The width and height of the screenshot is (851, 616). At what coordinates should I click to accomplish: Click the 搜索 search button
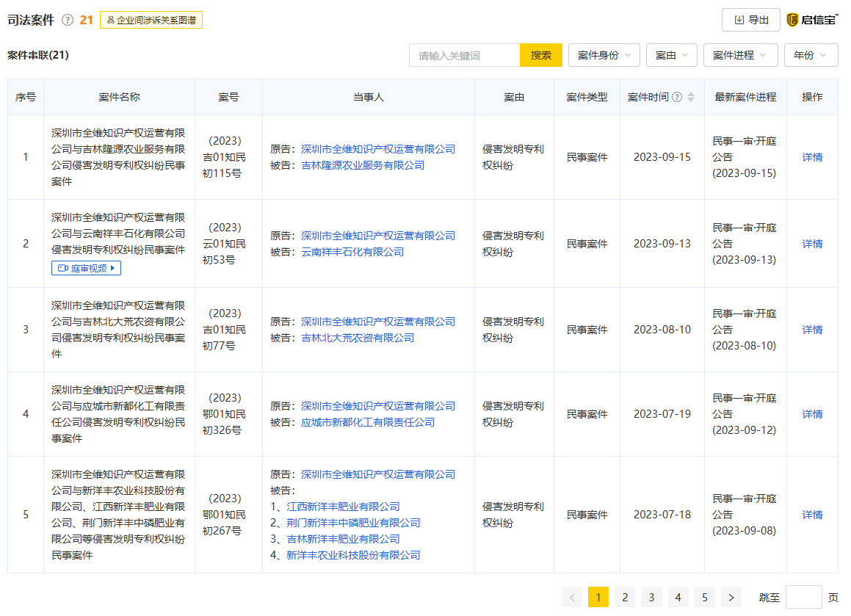click(x=540, y=55)
